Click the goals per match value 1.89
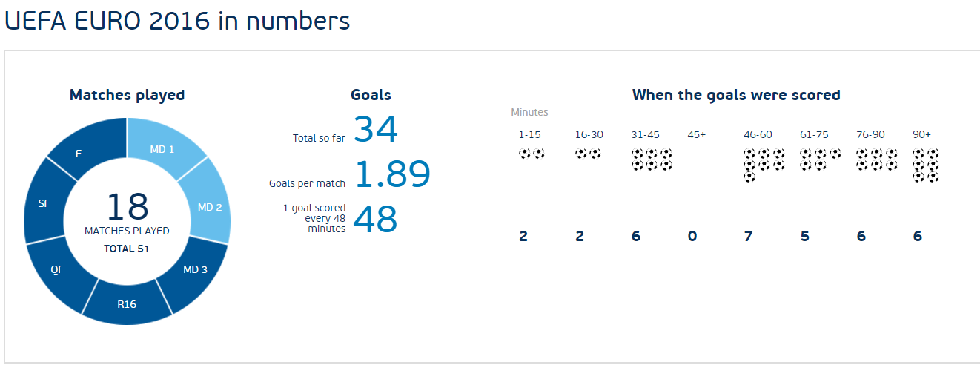This screenshot has width=980, height=368. 392,174
